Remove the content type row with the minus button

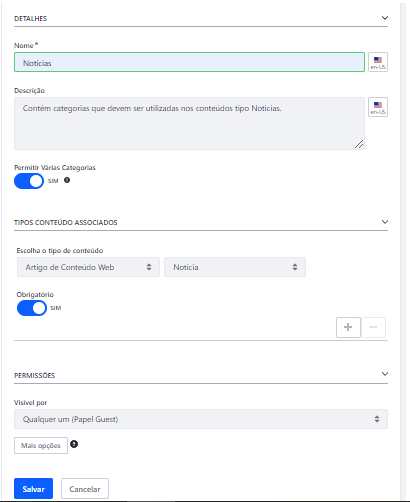[373, 327]
